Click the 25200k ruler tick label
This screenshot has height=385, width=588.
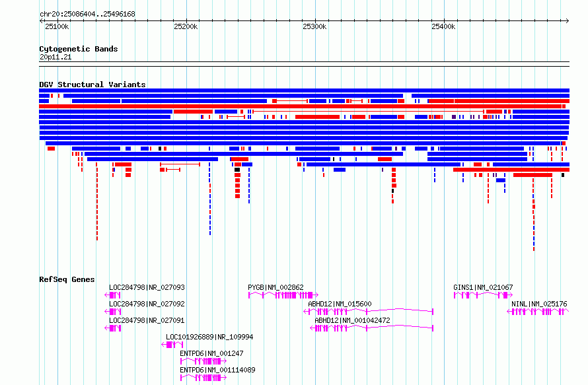point(186,26)
